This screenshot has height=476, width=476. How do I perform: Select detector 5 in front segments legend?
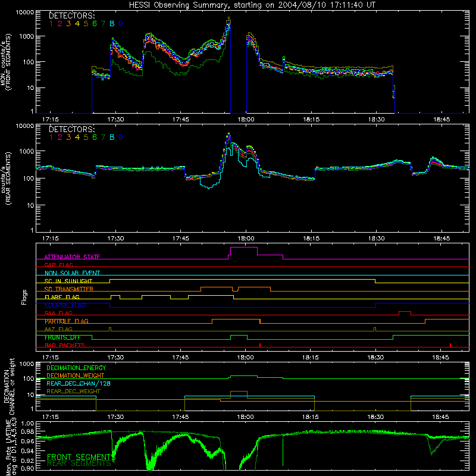coord(86,24)
